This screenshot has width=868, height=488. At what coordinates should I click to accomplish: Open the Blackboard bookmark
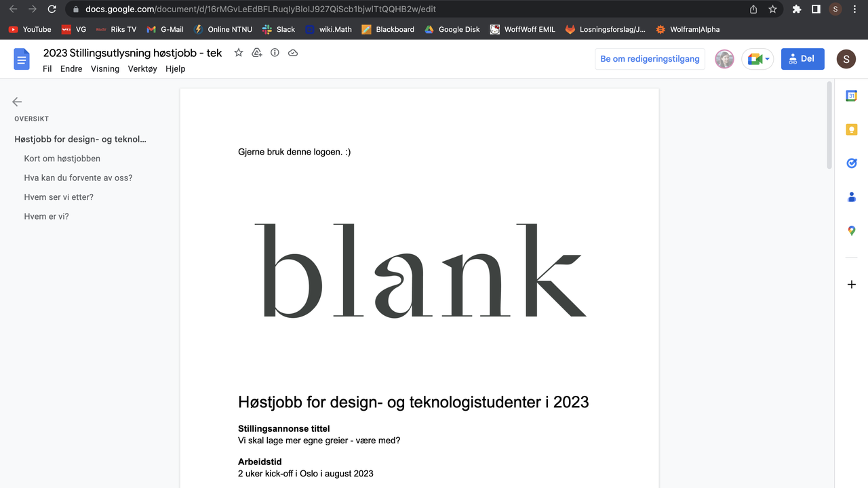388,29
